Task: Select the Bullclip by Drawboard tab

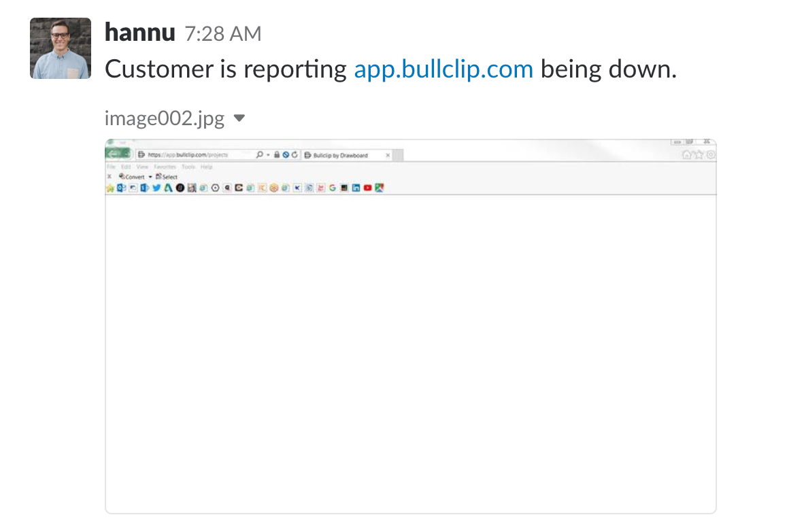Action: (x=347, y=155)
